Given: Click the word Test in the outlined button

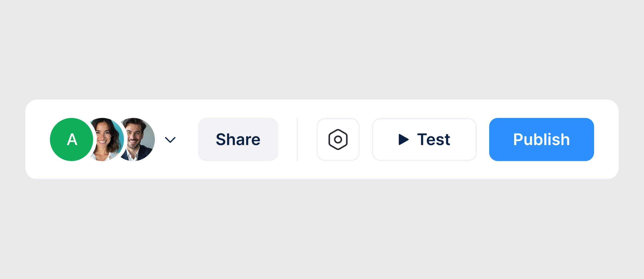Looking at the screenshot, I should [x=433, y=139].
